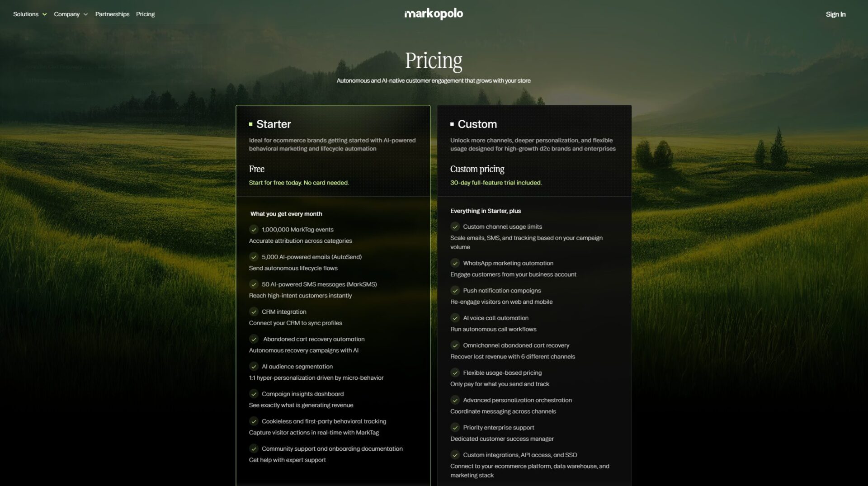Screen dimensions: 868x486
Task: Click checkmark beside WhatsApp marketing automation
Action: click(x=455, y=263)
